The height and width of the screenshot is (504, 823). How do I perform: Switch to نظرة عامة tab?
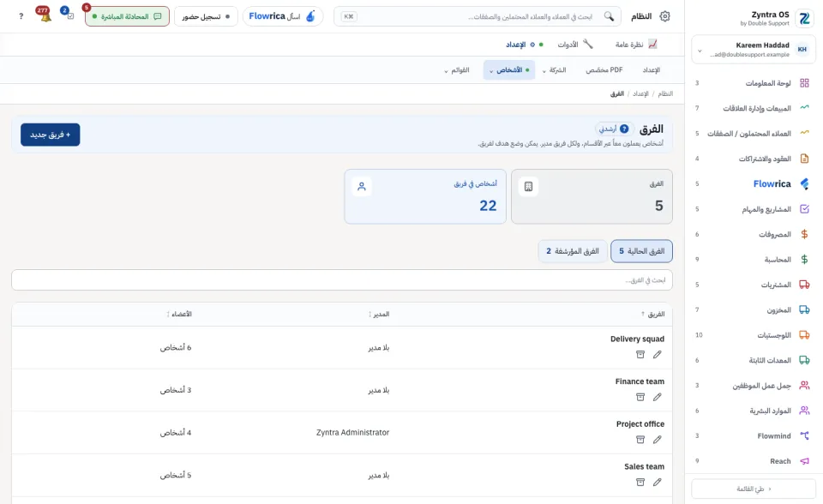pyautogui.click(x=636, y=45)
